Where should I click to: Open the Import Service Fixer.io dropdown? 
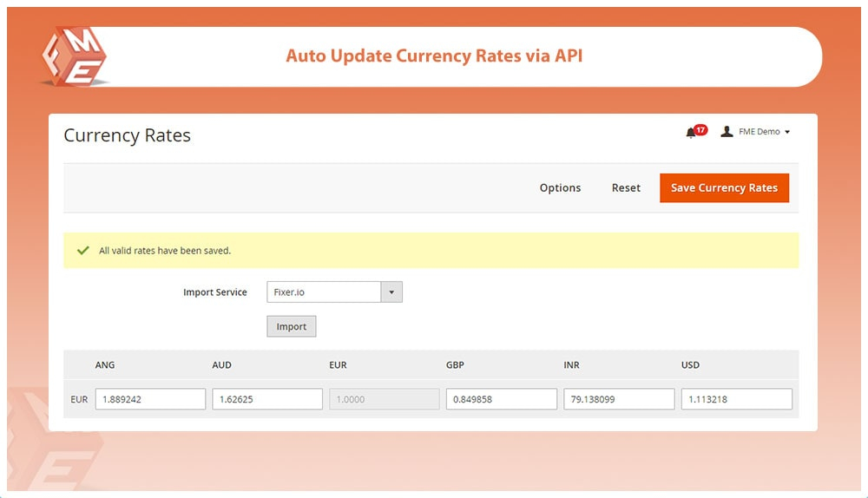334,292
